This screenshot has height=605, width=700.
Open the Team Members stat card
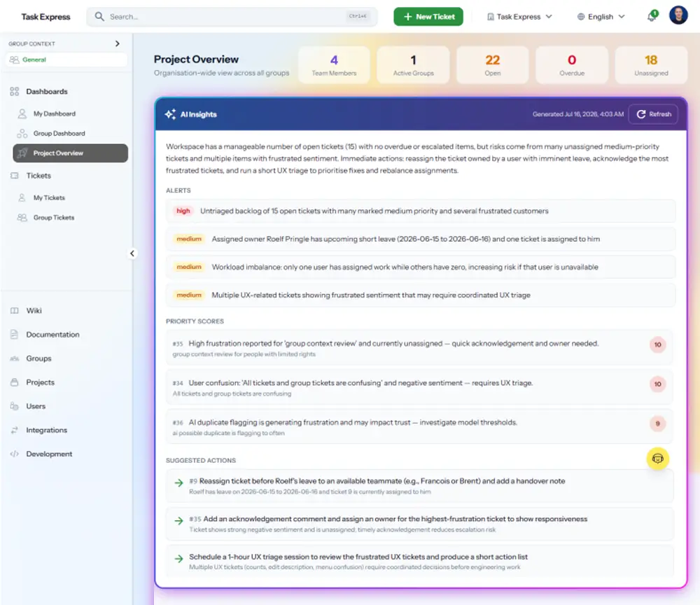334,65
